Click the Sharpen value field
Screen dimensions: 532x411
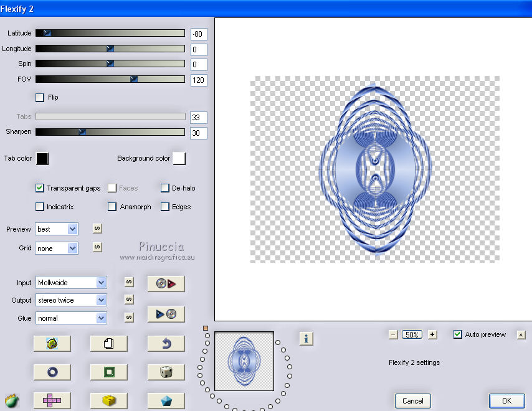tap(199, 133)
